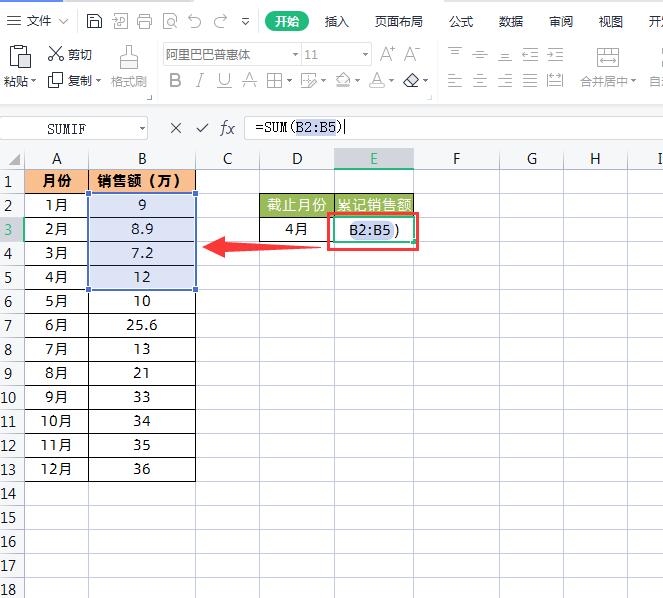
Task: Undo the last action
Action: pos(195,21)
